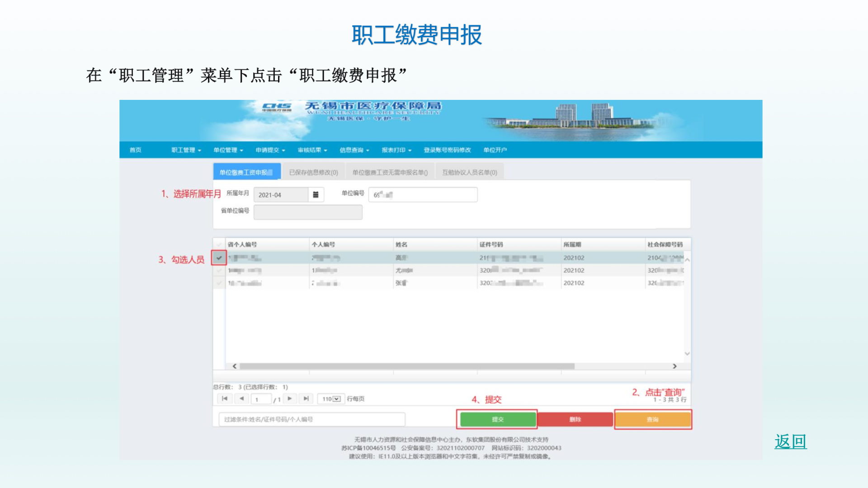
Task: Click the green 提交 button
Action: [x=497, y=419]
